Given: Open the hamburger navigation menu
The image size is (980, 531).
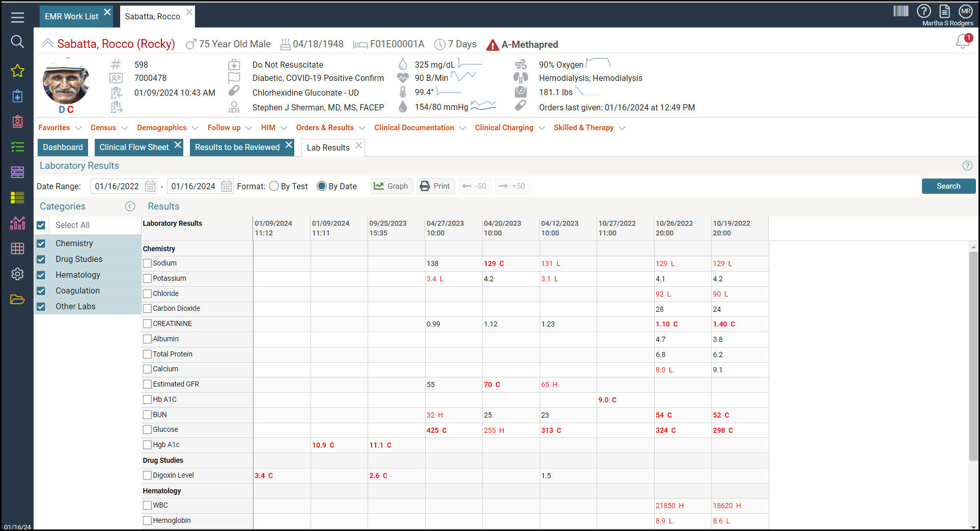Looking at the screenshot, I should [x=17, y=17].
